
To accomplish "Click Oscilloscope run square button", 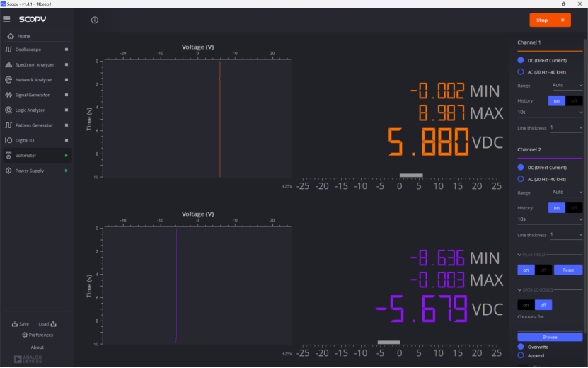I will click(67, 50).
